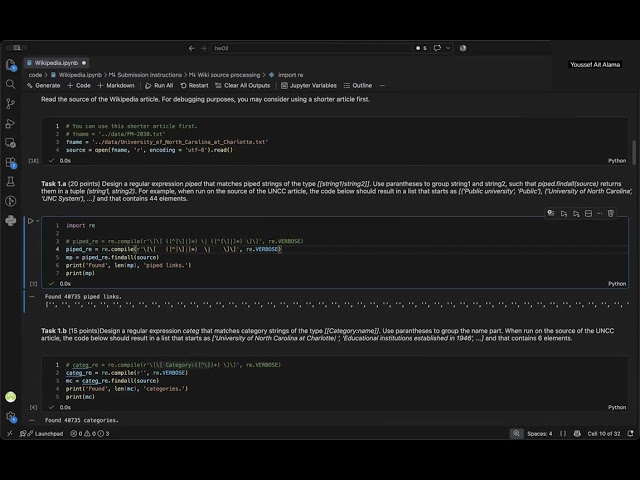
Task: Split the cell using cell toolbar icon
Action: pos(588,213)
